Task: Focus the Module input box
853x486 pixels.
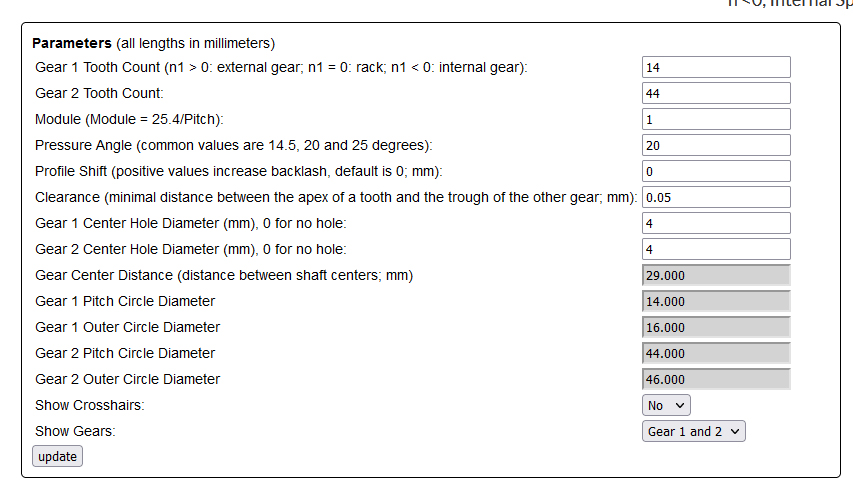Action: 716,119
